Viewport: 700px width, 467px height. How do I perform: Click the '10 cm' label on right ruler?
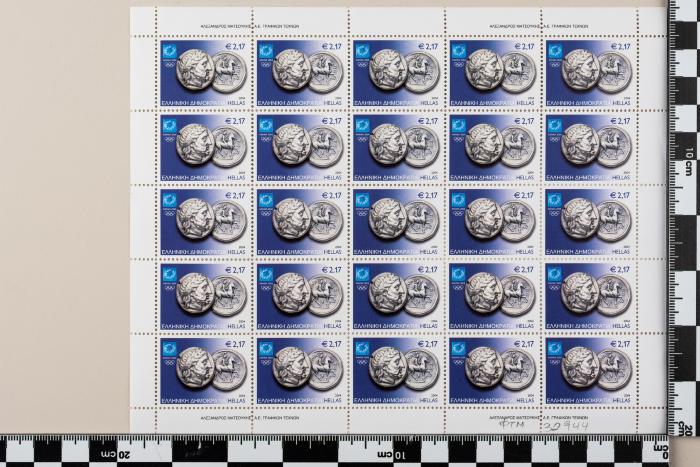688,161
